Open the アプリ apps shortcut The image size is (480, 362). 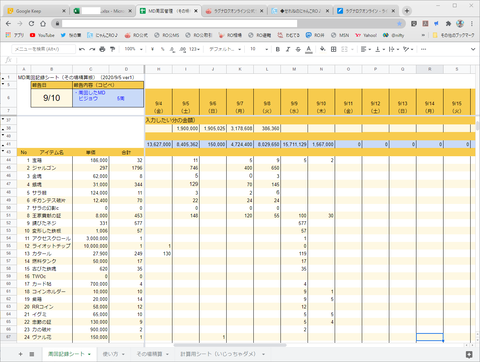(15, 35)
